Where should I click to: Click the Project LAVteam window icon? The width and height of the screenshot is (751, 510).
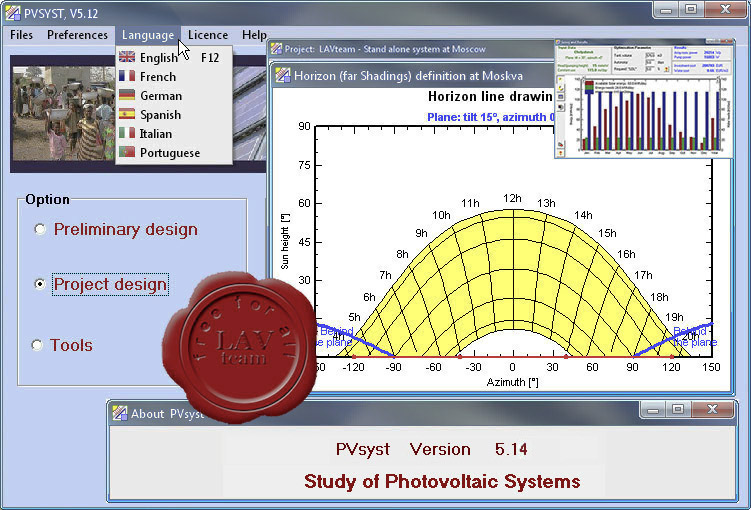[x=276, y=49]
